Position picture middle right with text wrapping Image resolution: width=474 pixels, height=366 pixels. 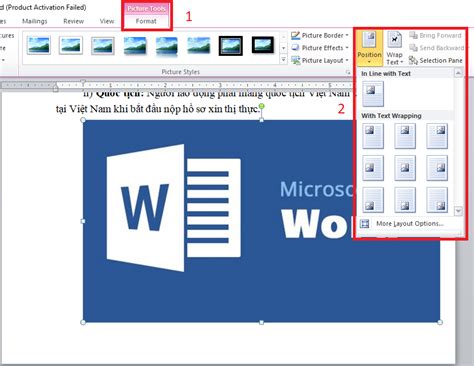coord(437,168)
